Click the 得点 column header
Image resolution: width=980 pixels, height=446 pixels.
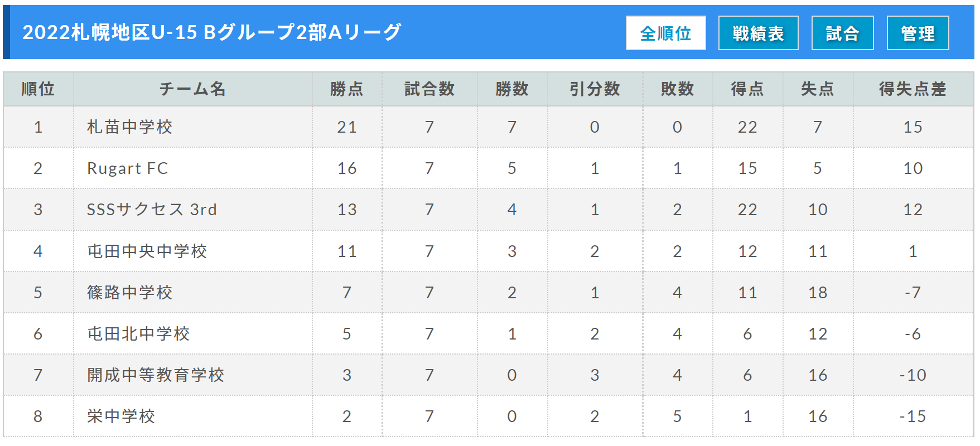pyautogui.click(x=747, y=89)
